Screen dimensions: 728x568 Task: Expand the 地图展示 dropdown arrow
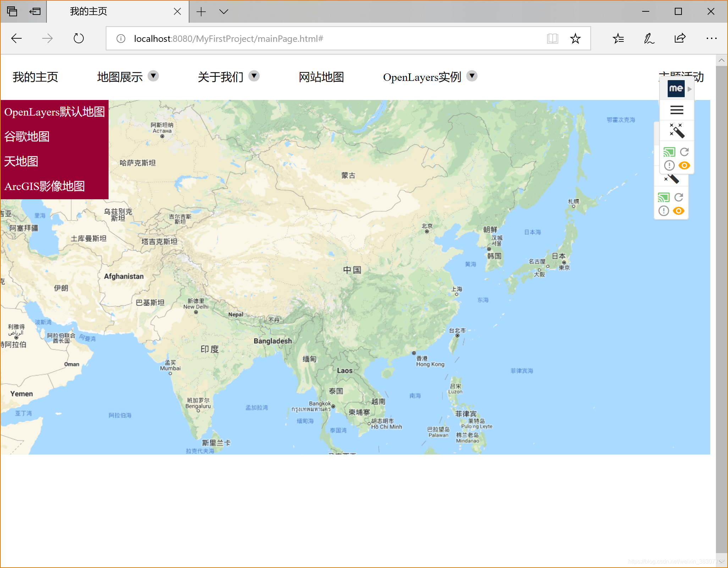click(x=153, y=76)
